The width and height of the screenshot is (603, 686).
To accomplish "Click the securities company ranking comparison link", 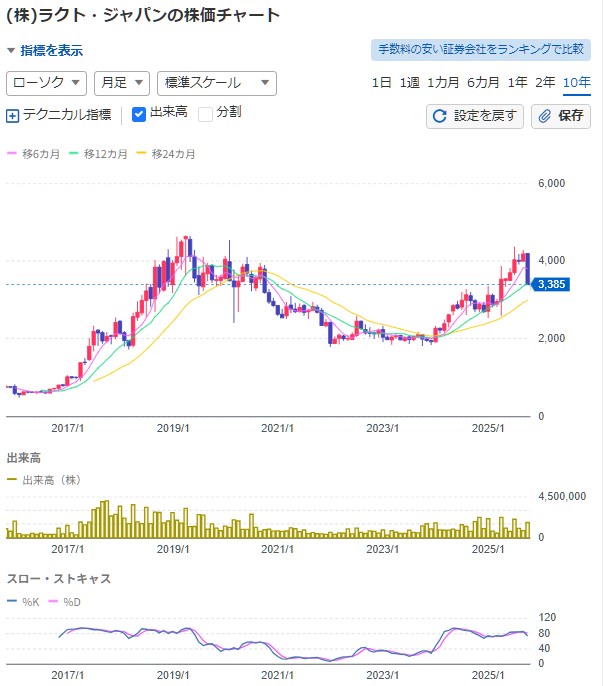I will point(480,50).
